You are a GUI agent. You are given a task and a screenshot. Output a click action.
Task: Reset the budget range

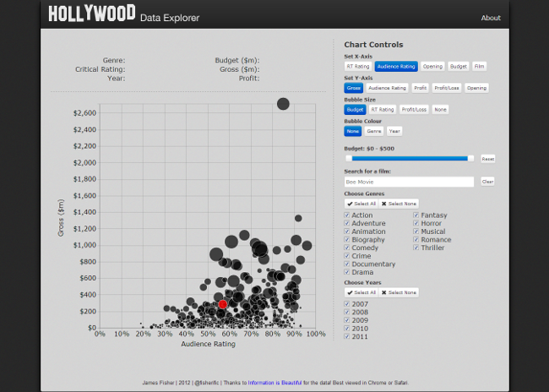[x=487, y=159]
